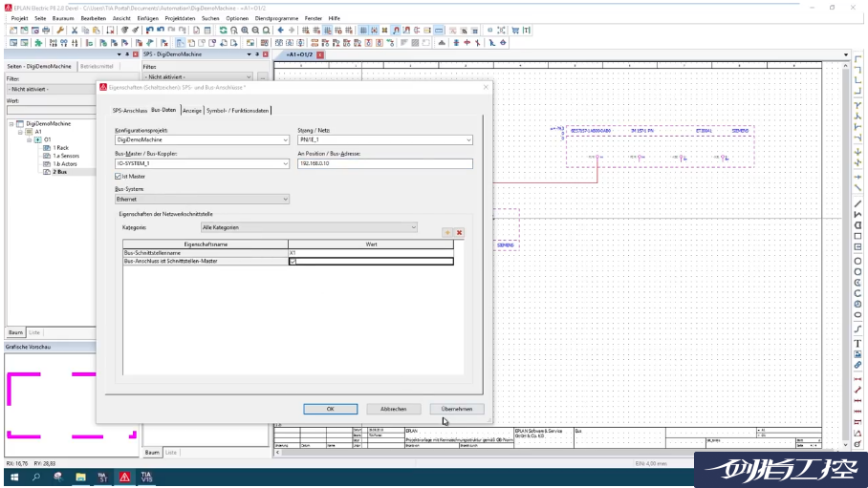
Task: Open TIA V15 from the taskbar
Action: [x=147, y=477]
